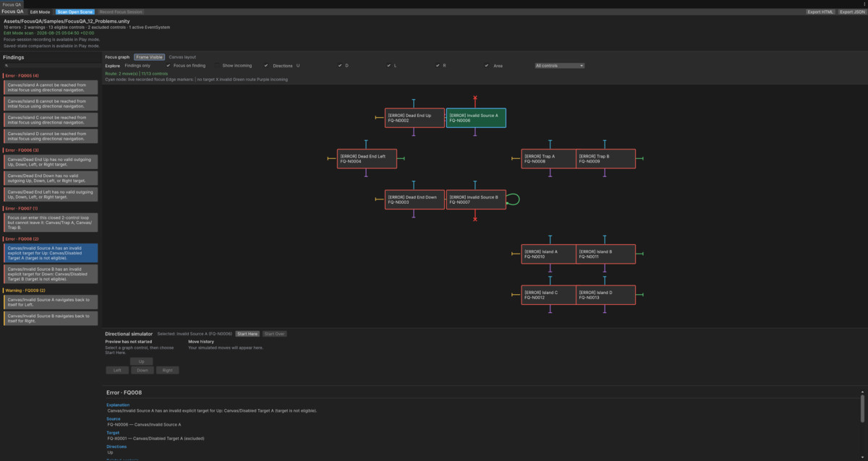This screenshot has width=868, height=461.
Task: Select warning 'Invalid Source B navigates back to itself'
Action: pos(51,318)
